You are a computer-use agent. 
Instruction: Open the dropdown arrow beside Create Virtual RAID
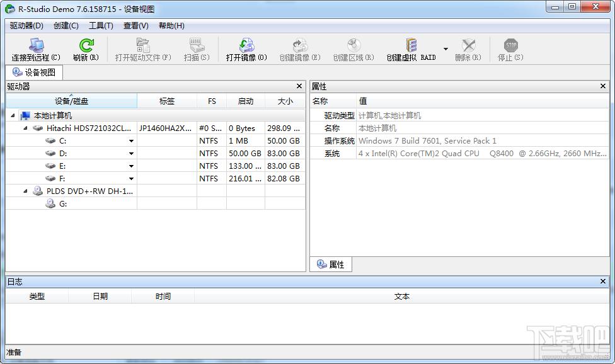click(445, 49)
